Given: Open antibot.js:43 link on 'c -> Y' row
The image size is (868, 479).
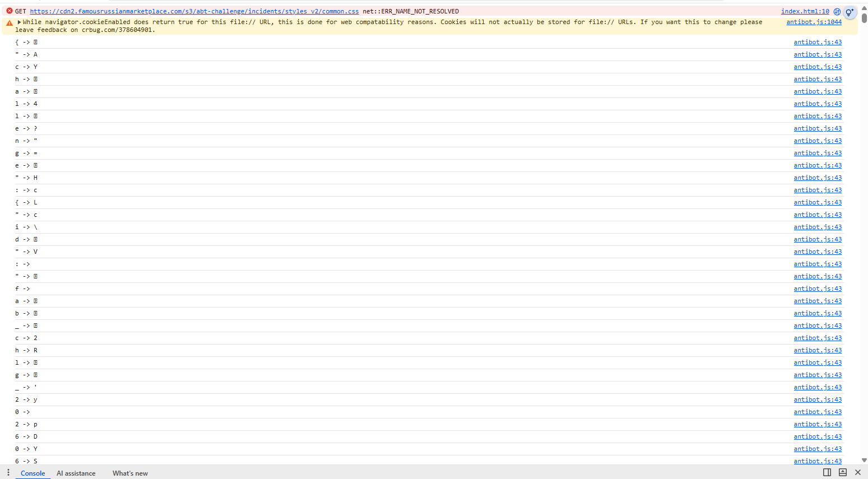Looking at the screenshot, I should (818, 67).
